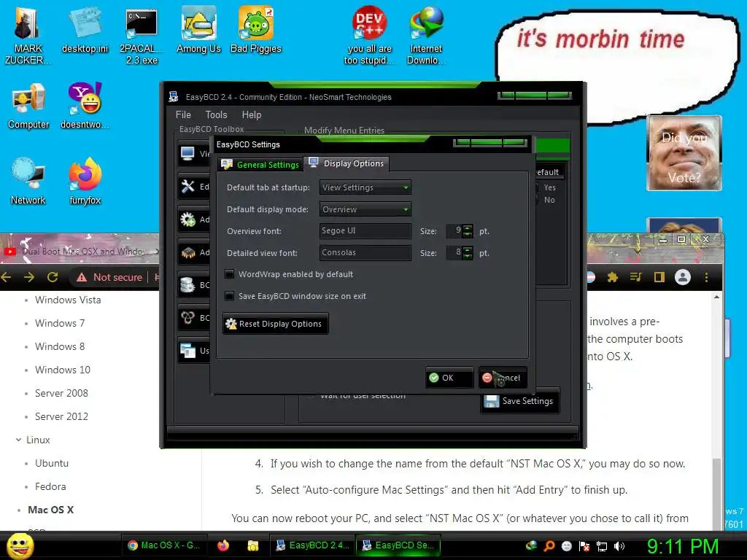747x560 pixels.
Task: Open the folder icon in taskbar
Action: point(252,545)
